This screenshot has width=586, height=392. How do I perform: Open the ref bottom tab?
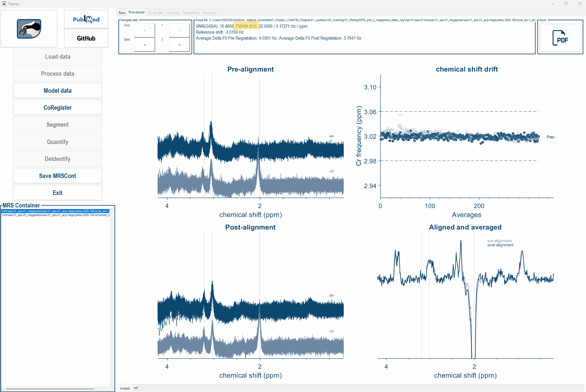136,388
